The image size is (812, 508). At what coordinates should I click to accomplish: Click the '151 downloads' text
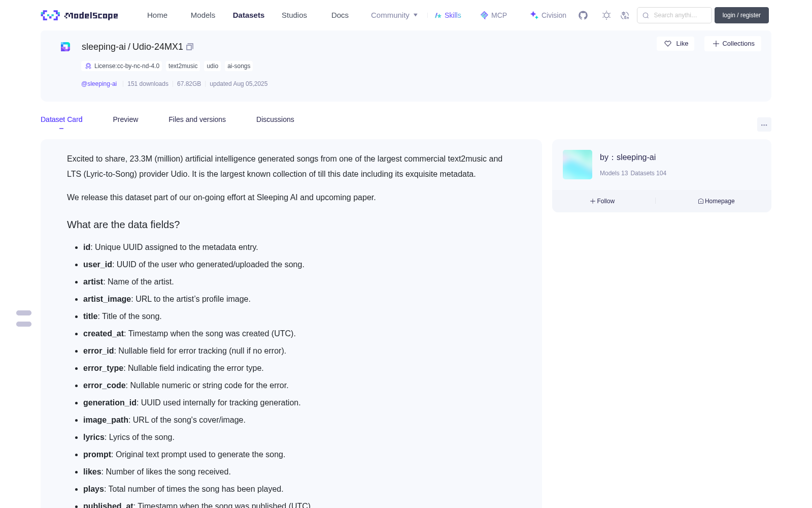click(148, 84)
